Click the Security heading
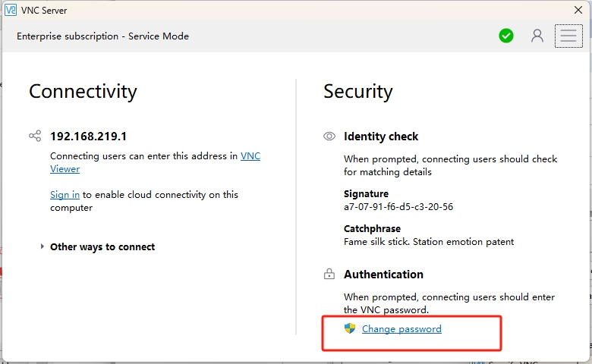The image size is (592, 364). [x=357, y=92]
